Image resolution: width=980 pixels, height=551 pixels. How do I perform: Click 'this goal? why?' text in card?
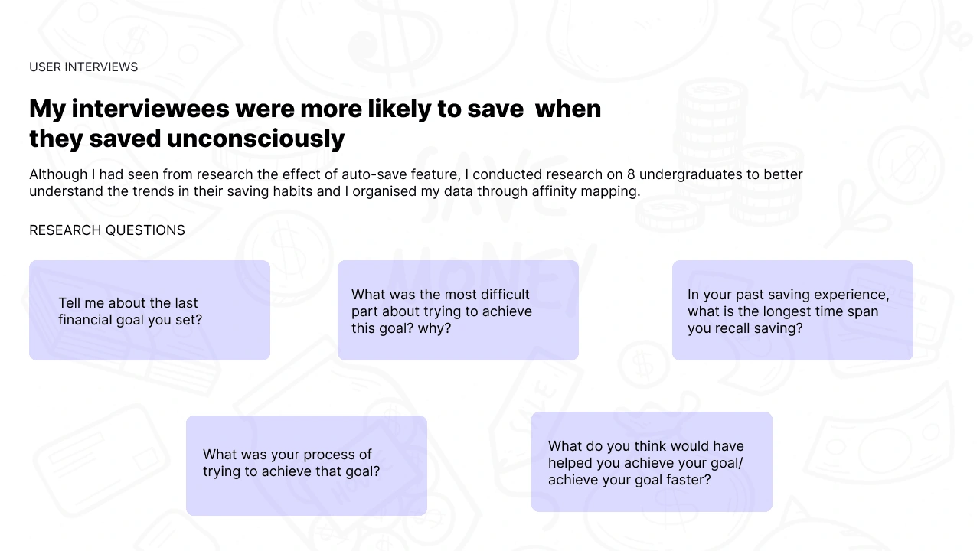click(401, 328)
